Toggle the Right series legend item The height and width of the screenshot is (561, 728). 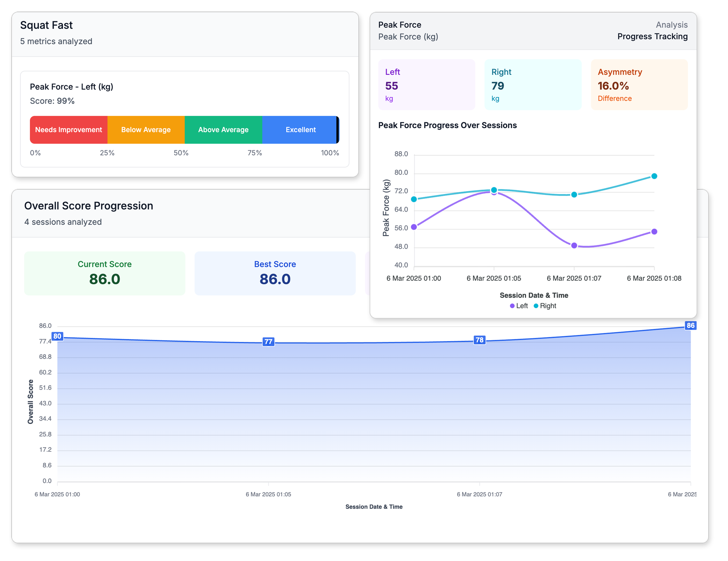pyautogui.click(x=545, y=306)
